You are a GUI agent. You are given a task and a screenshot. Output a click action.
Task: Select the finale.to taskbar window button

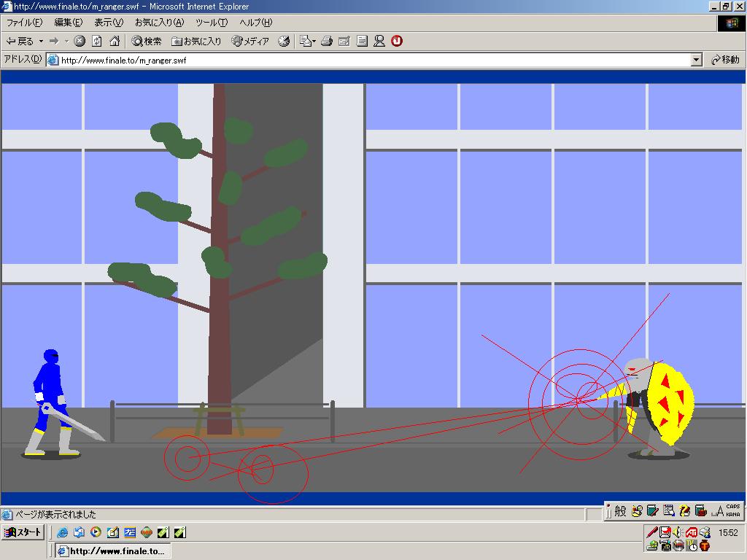(113, 551)
